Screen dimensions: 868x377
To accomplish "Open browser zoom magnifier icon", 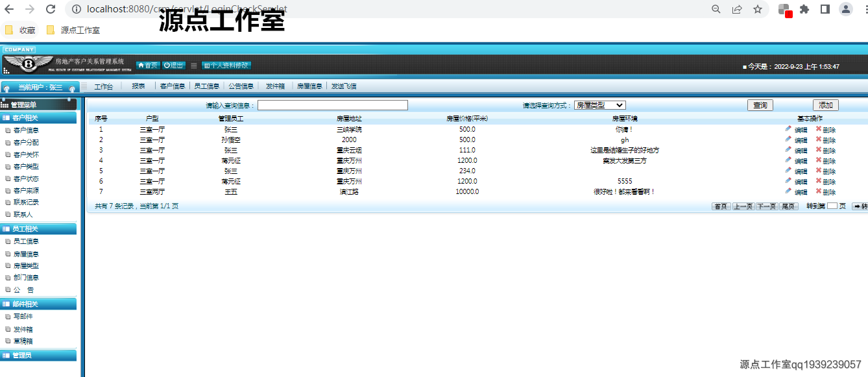I will [x=716, y=9].
